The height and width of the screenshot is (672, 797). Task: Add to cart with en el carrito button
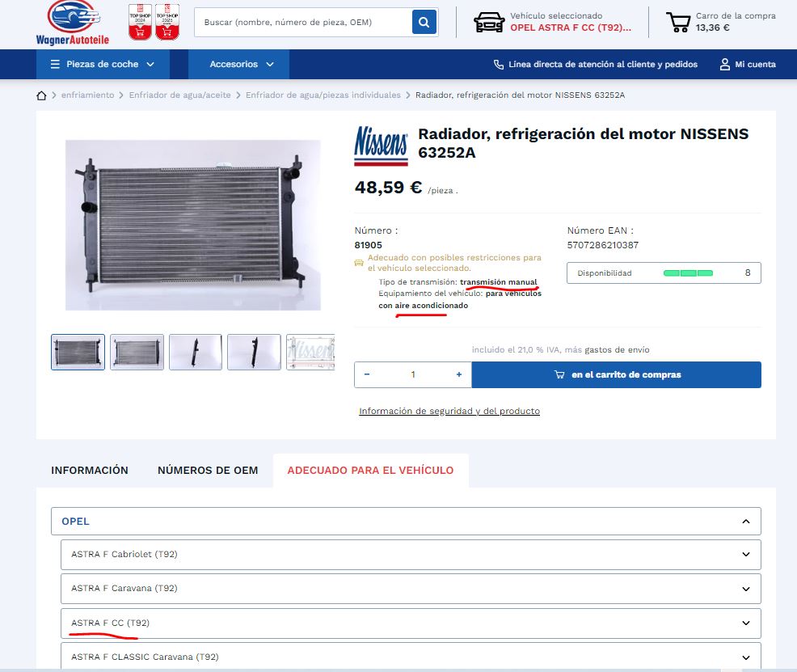616,374
